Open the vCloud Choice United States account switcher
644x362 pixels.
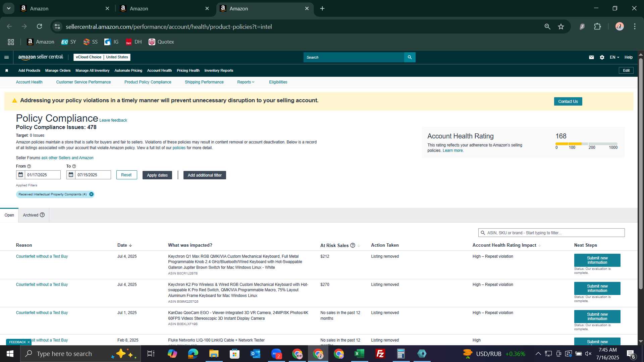pos(102,57)
